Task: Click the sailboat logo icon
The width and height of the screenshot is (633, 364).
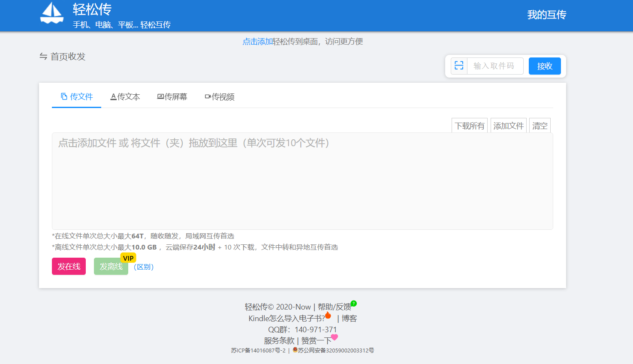Action: [52, 13]
